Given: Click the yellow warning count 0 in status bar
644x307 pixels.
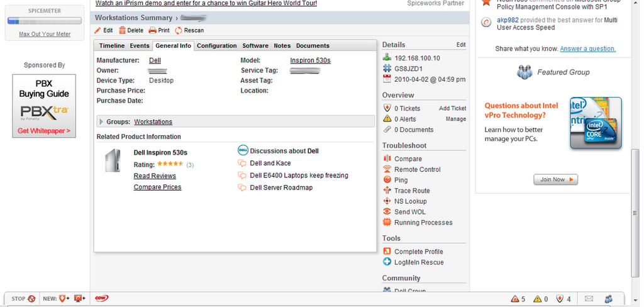Looking at the screenshot, I should coord(540,299).
